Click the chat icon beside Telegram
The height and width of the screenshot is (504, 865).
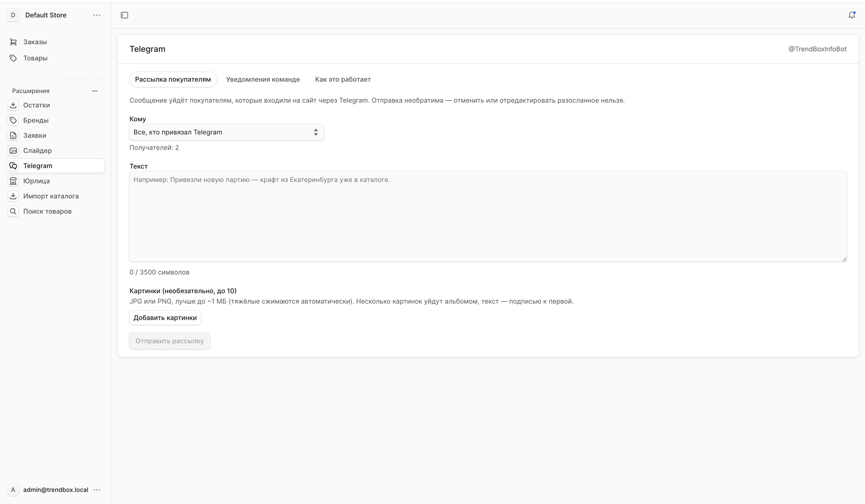pos(13,166)
